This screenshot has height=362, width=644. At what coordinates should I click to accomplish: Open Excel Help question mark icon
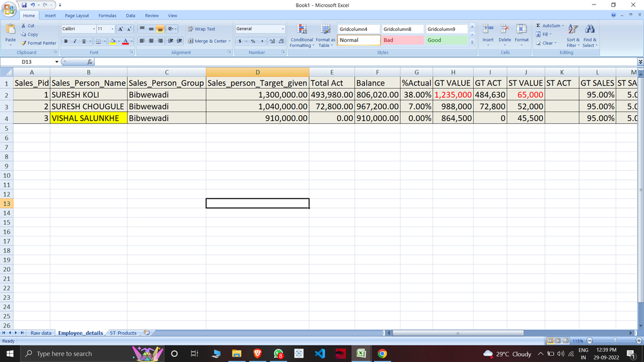613,15
